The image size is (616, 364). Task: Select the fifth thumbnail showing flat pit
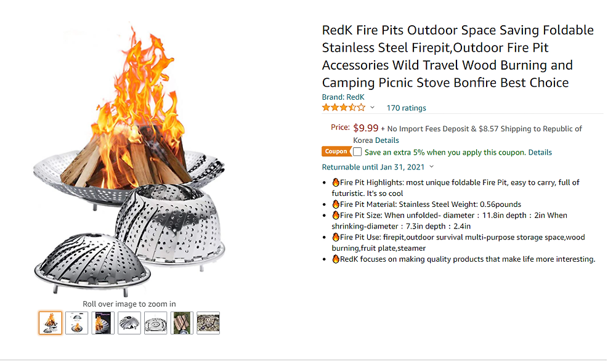tap(156, 323)
